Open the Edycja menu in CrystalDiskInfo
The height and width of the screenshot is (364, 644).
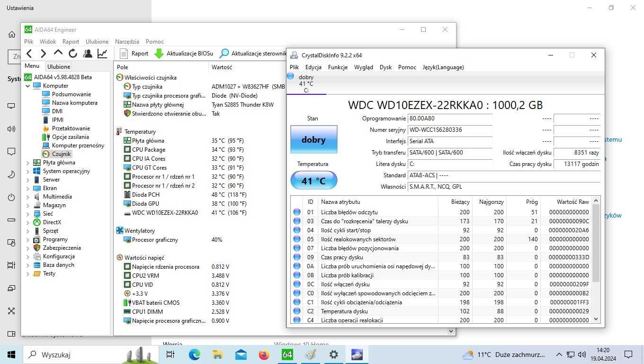pos(313,67)
